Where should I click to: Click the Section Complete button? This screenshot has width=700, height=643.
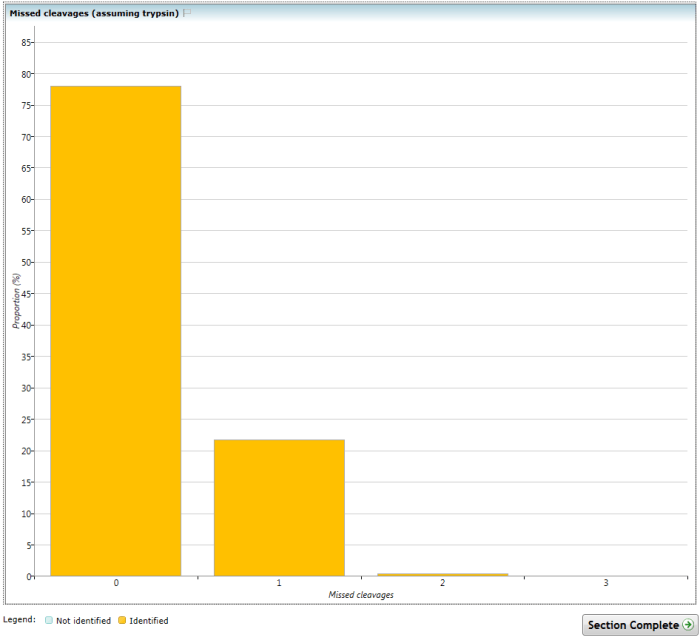coord(640,625)
